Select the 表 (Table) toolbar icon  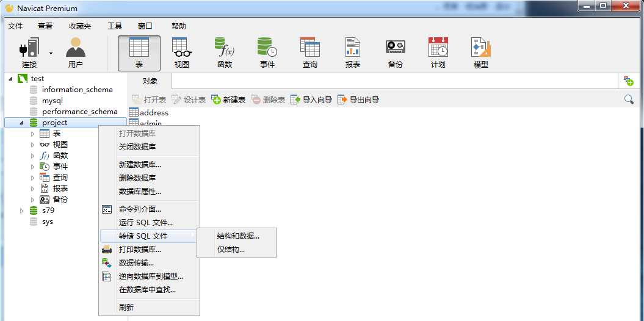(x=139, y=53)
